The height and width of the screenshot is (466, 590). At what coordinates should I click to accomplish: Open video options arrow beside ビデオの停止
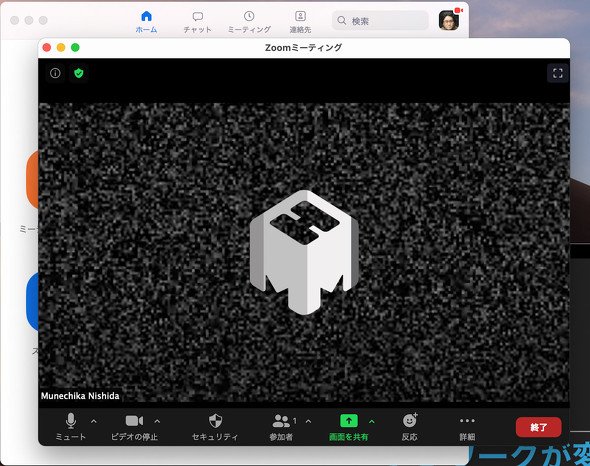(157, 421)
